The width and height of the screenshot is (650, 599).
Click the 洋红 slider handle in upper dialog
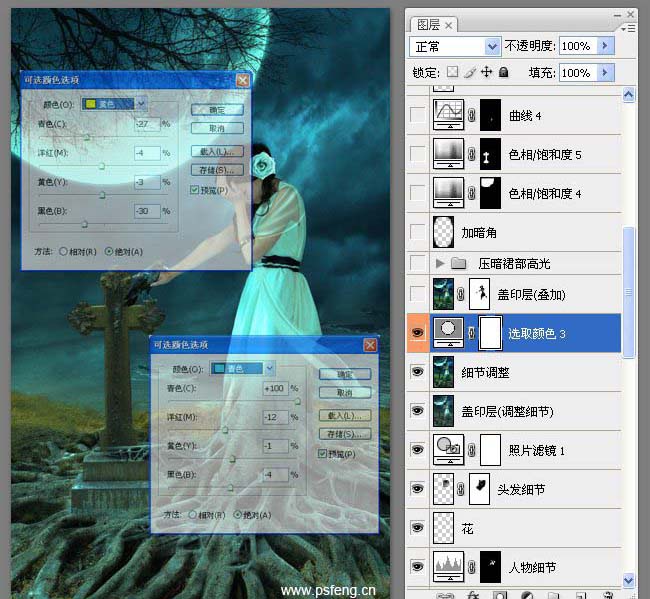click(102, 166)
